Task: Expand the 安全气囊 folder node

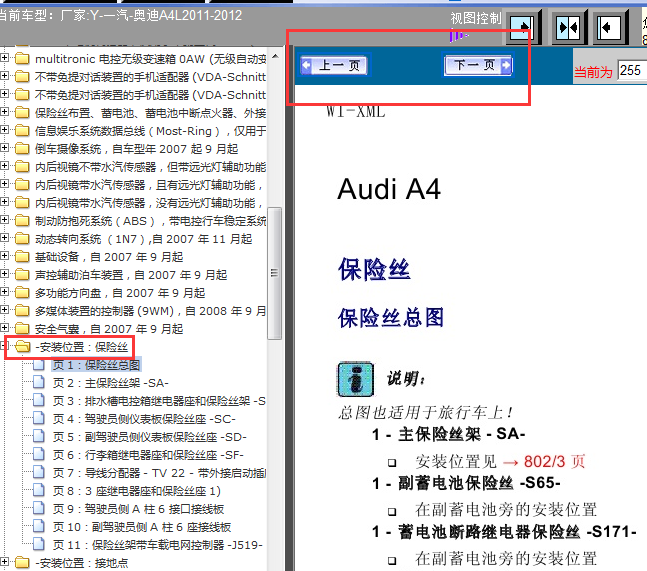Action: (5, 328)
